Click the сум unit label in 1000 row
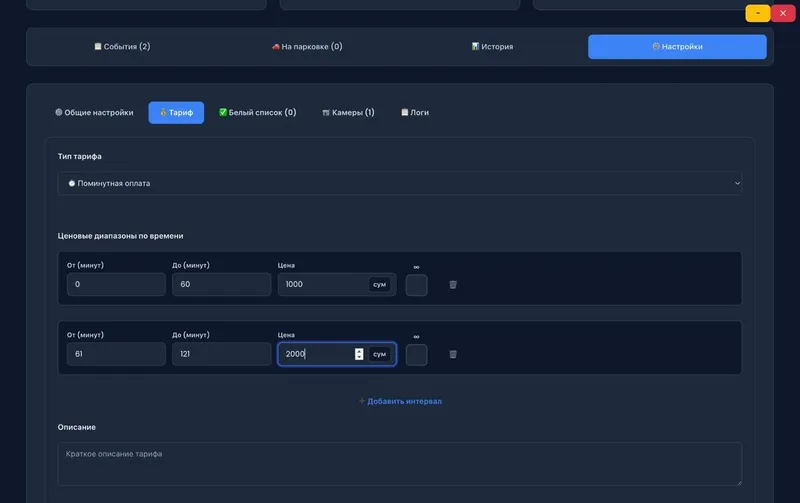 click(x=380, y=284)
